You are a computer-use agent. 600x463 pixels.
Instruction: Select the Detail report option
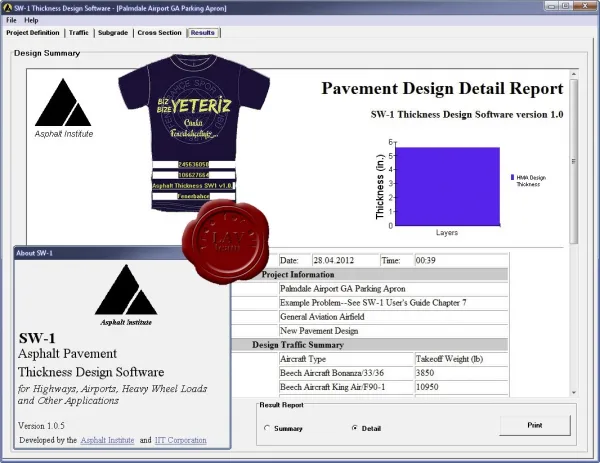(x=355, y=428)
